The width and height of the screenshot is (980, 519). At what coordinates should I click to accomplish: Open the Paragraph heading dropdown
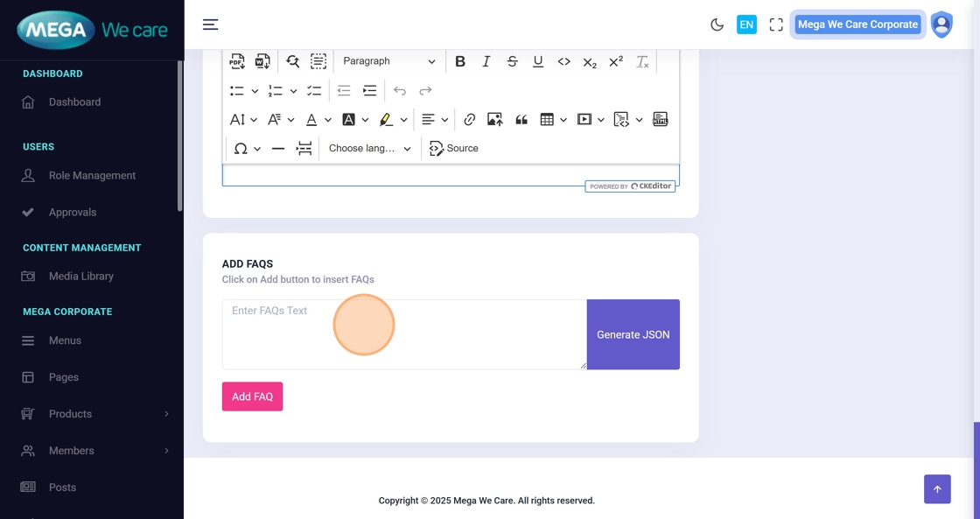388,61
